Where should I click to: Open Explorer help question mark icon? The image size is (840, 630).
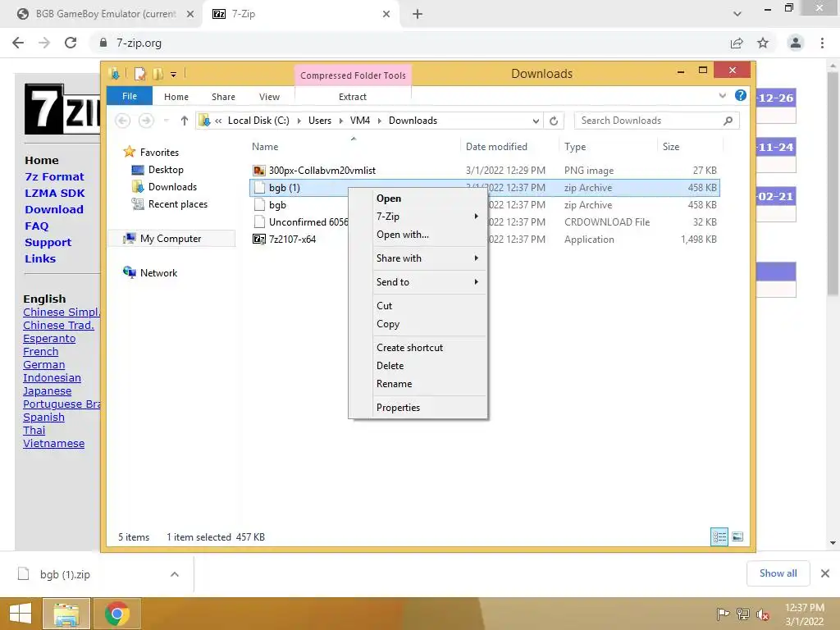(741, 95)
